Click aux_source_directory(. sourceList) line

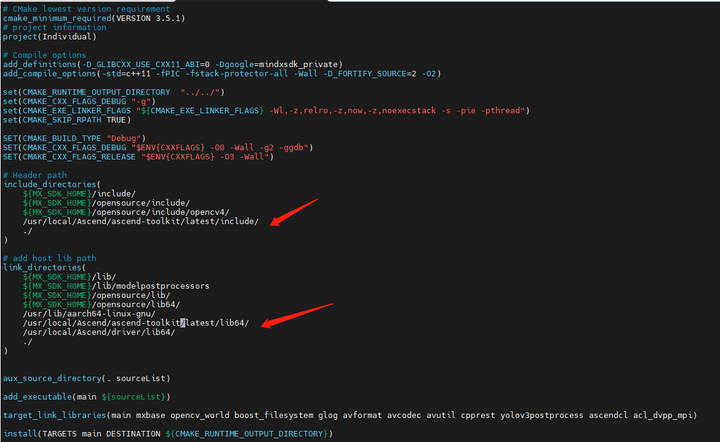(x=87, y=378)
